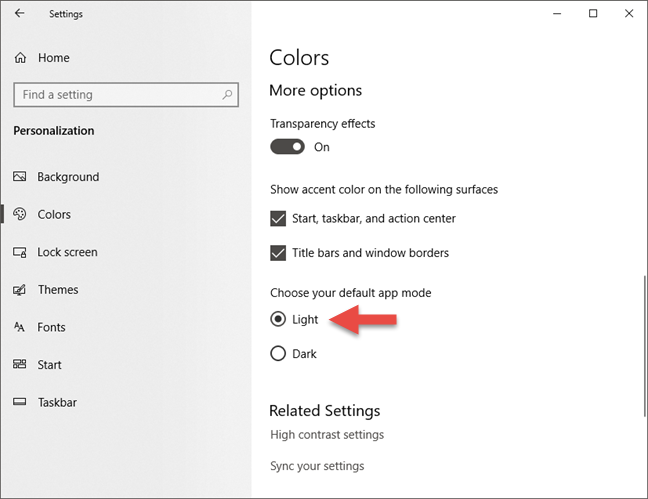Viewport: 648px width, 499px height.
Task: Open Sync your settings link
Action: click(x=317, y=466)
